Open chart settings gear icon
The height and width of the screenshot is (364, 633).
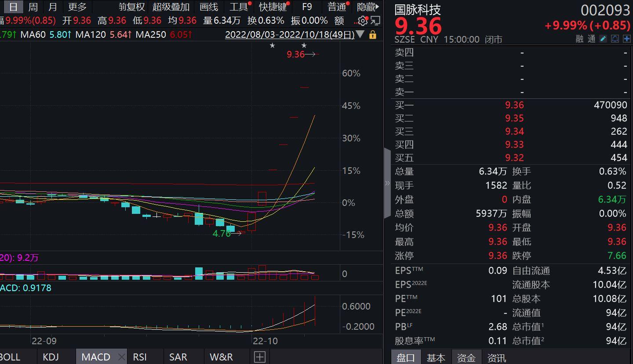tap(363, 21)
